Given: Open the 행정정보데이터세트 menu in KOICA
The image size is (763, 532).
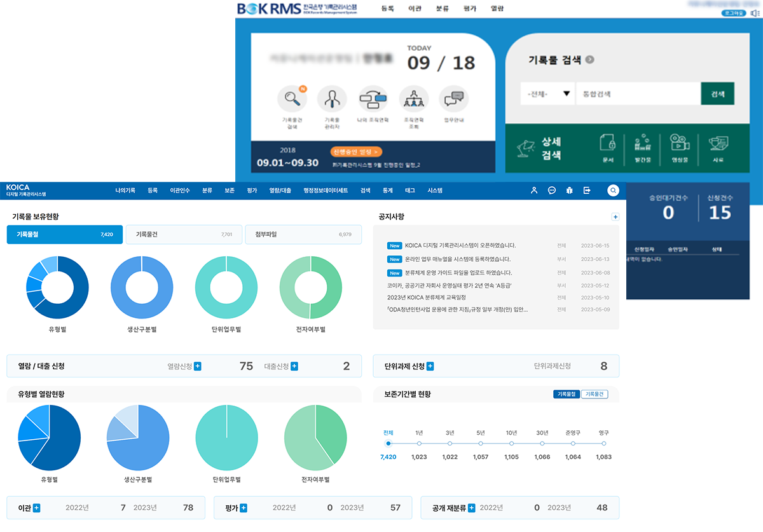Looking at the screenshot, I should coord(326,190).
